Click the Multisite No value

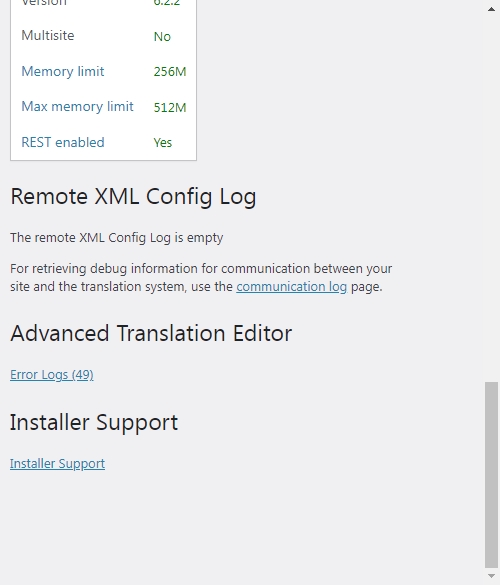(162, 37)
